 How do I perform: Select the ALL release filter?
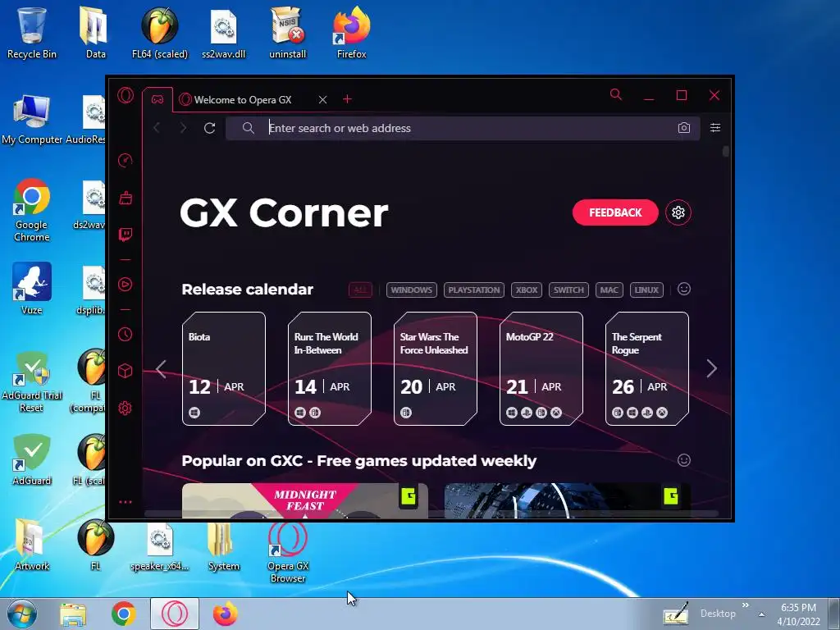point(360,290)
